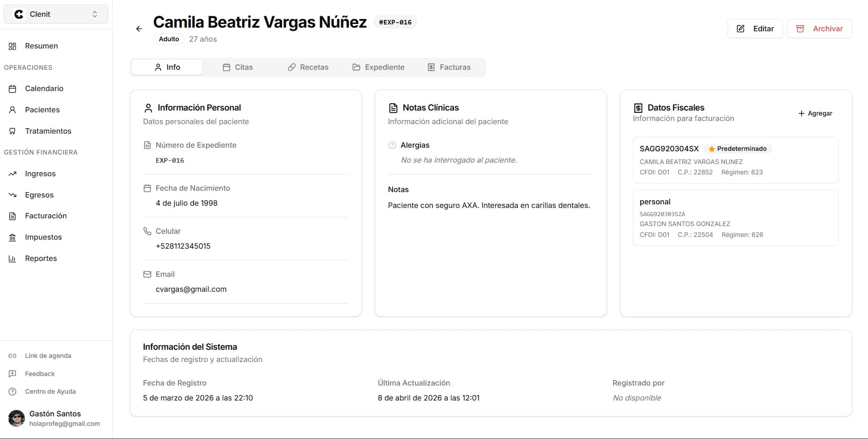
Task: Click 'No se ha interrogado al paciente' text
Action: (459, 160)
